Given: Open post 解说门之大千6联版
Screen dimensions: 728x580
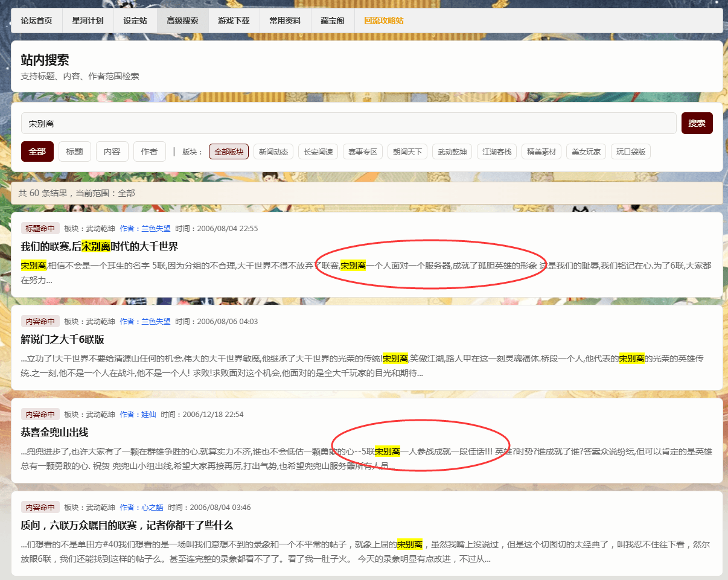Looking at the screenshot, I should (x=63, y=339).
